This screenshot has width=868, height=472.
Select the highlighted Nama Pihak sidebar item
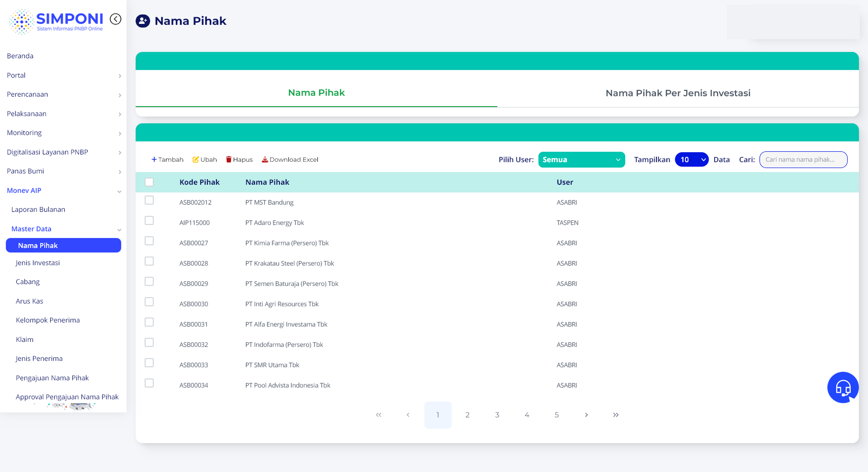click(x=63, y=245)
